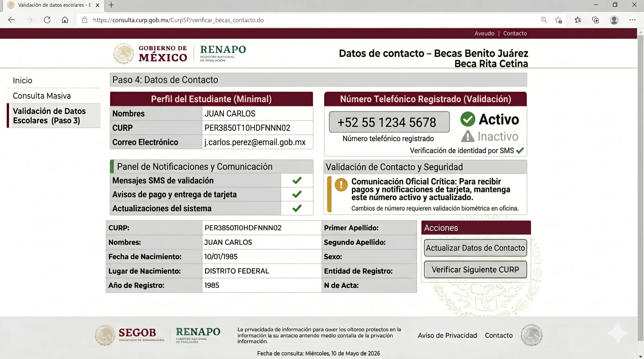644x359 pixels.
Task: Open Aviso de Privacidad footer link
Action: [447, 335]
